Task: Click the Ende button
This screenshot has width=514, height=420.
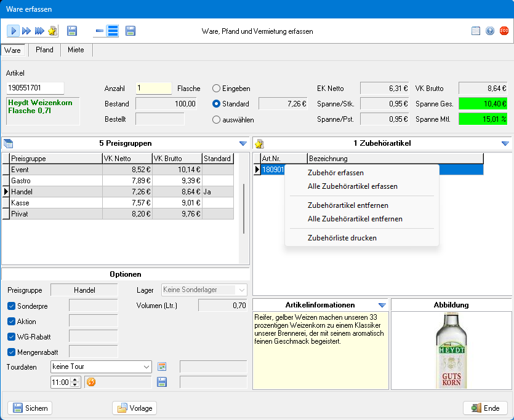Action: point(485,408)
